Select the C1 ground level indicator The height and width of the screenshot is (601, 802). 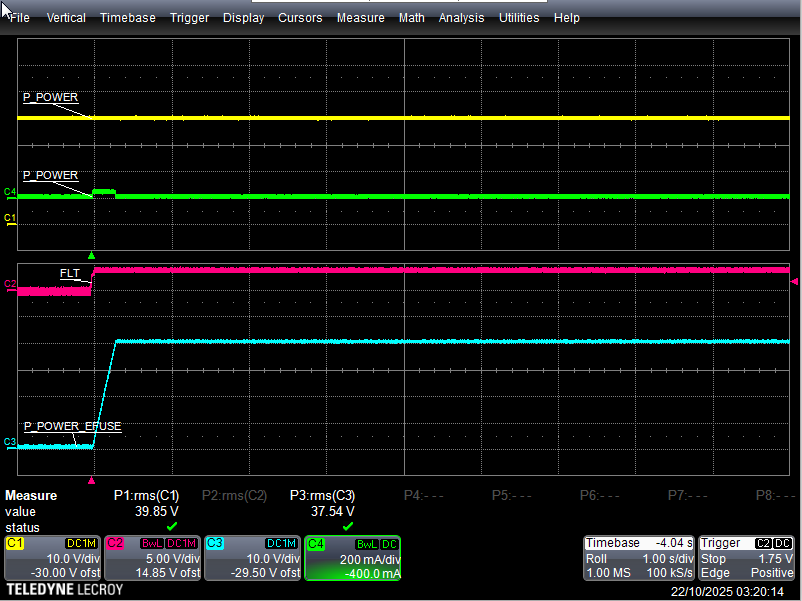(10, 219)
